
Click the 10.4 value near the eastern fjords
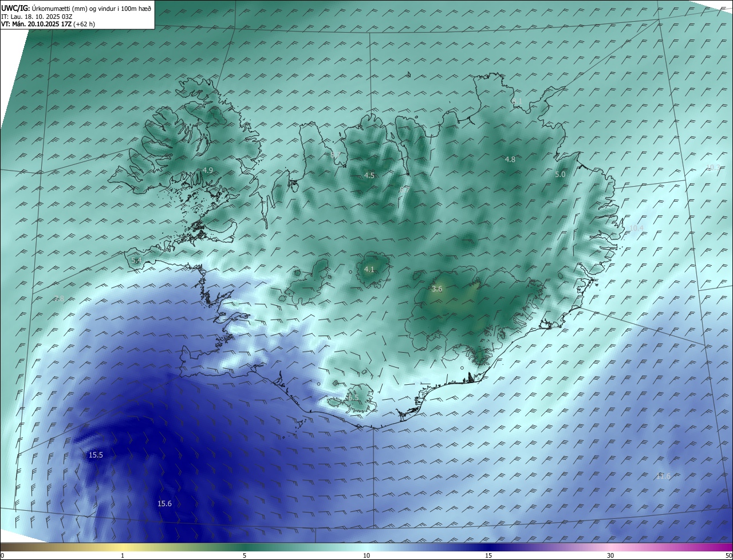coord(636,228)
